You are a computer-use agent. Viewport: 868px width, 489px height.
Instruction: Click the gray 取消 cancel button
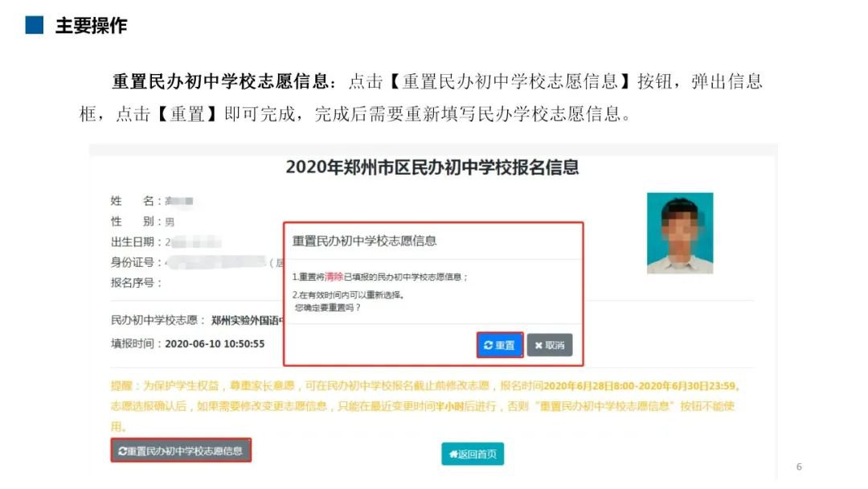pos(549,345)
